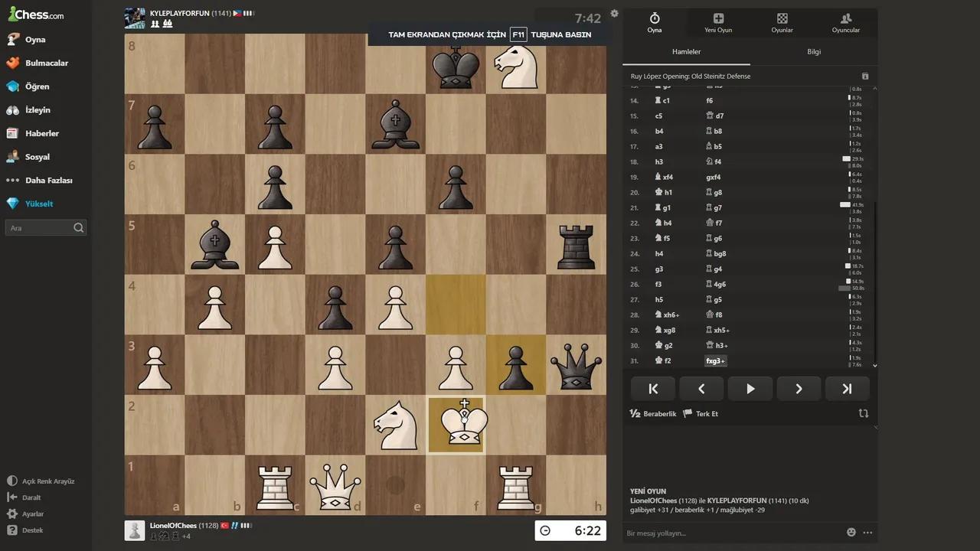
Task: Select the Hamleler tab
Action: point(686,52)
